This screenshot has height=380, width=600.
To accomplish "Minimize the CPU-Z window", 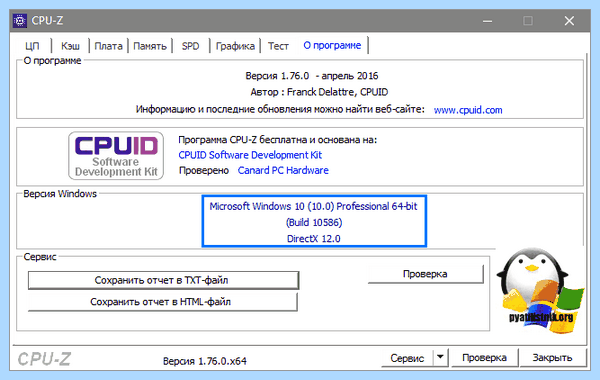I will point(488,21).
